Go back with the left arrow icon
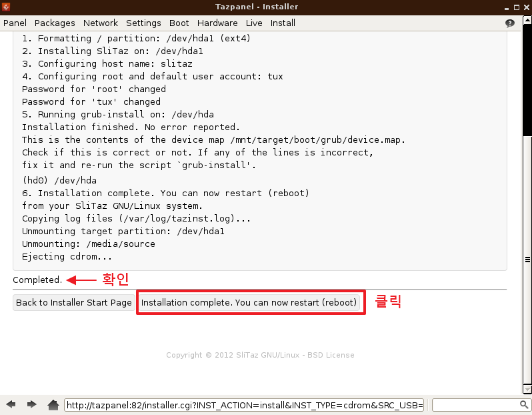The image size is (532, 415). [x=11, y=404]
